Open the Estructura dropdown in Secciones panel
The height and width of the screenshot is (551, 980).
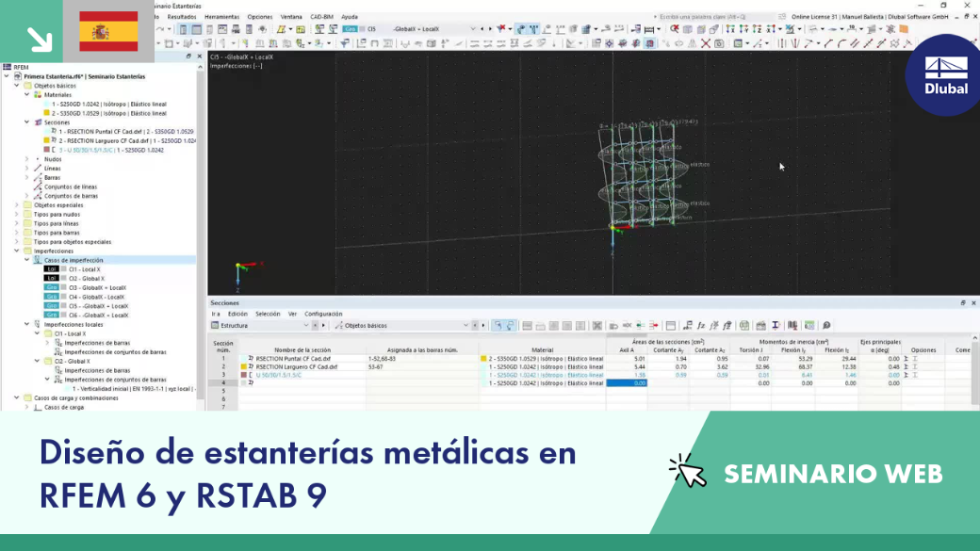click(x=260, y=326)
